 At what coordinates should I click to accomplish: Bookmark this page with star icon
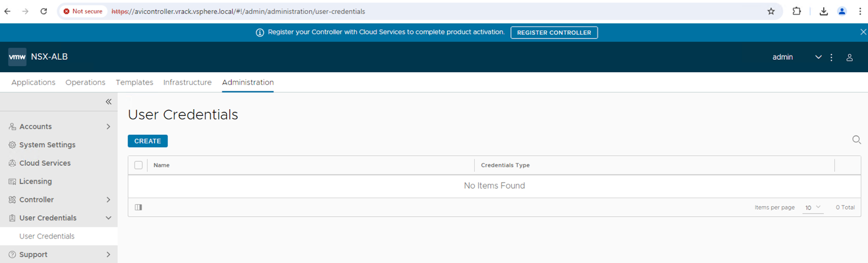(771, 11)
